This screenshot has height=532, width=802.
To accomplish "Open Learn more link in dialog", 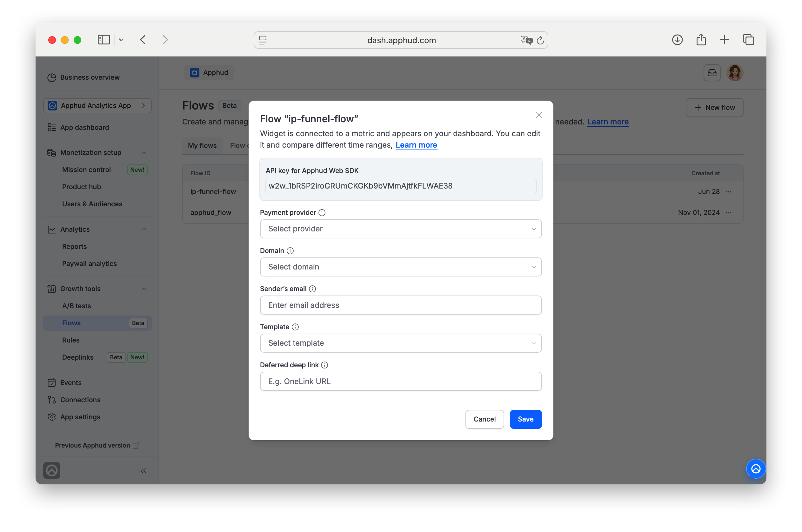I will click(x=416, y=145).
